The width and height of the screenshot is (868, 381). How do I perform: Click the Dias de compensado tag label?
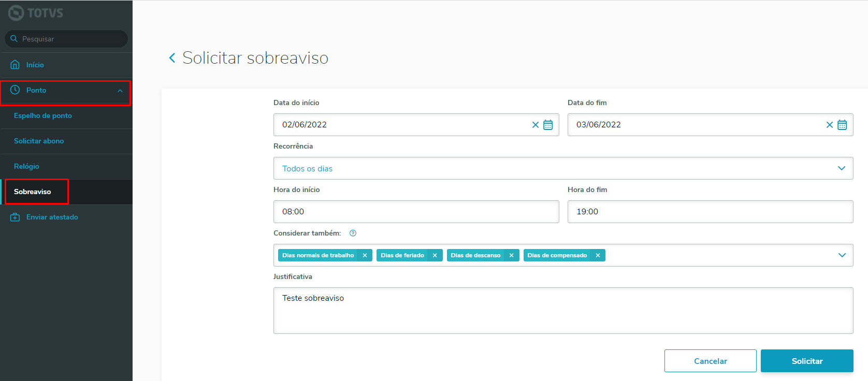[557, 255]
